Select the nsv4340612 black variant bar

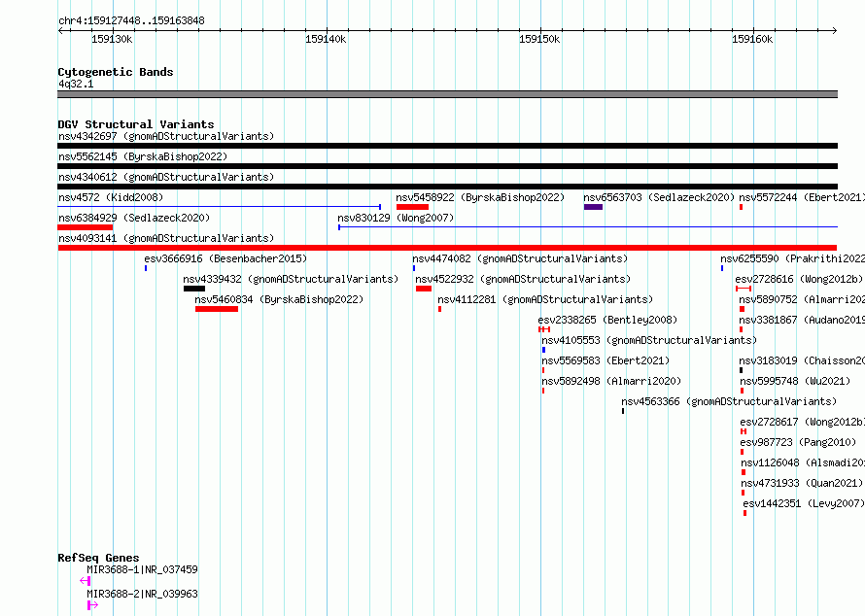point(447,187)
